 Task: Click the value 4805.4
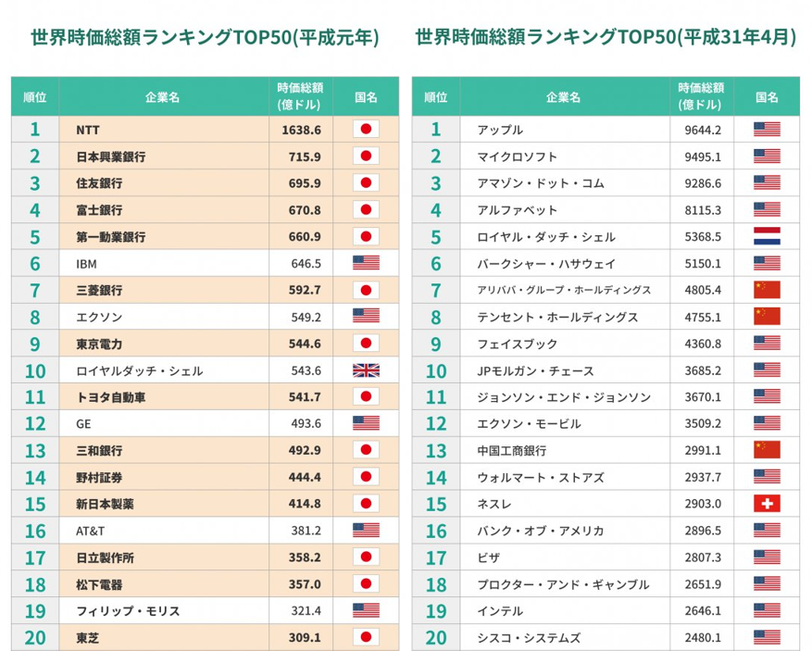click(703, 290)
